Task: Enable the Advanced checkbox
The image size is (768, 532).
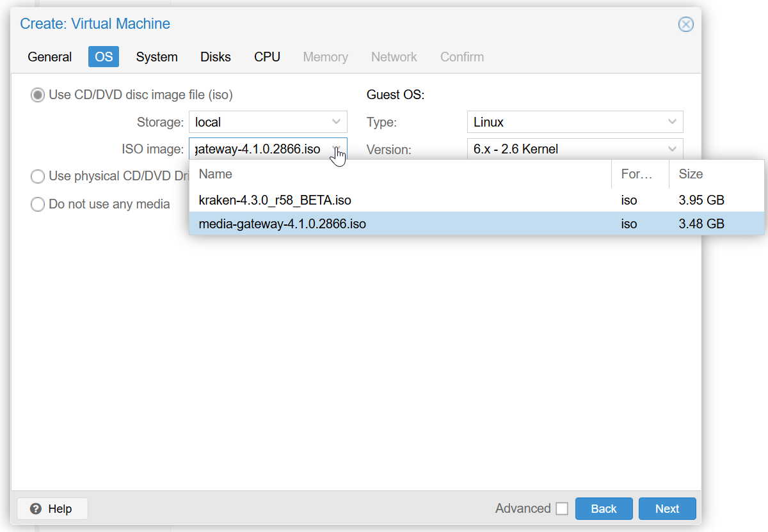Action: [x=562, y=509]
